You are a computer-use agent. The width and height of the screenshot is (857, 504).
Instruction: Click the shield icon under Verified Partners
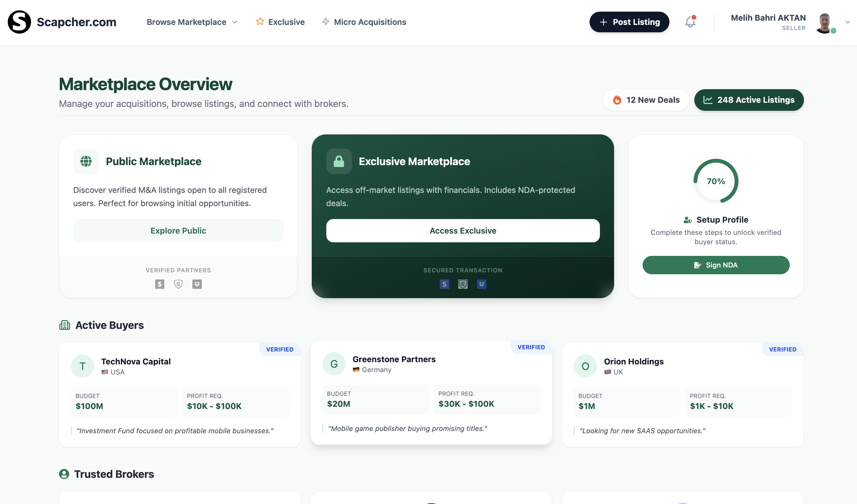point(178,284)
